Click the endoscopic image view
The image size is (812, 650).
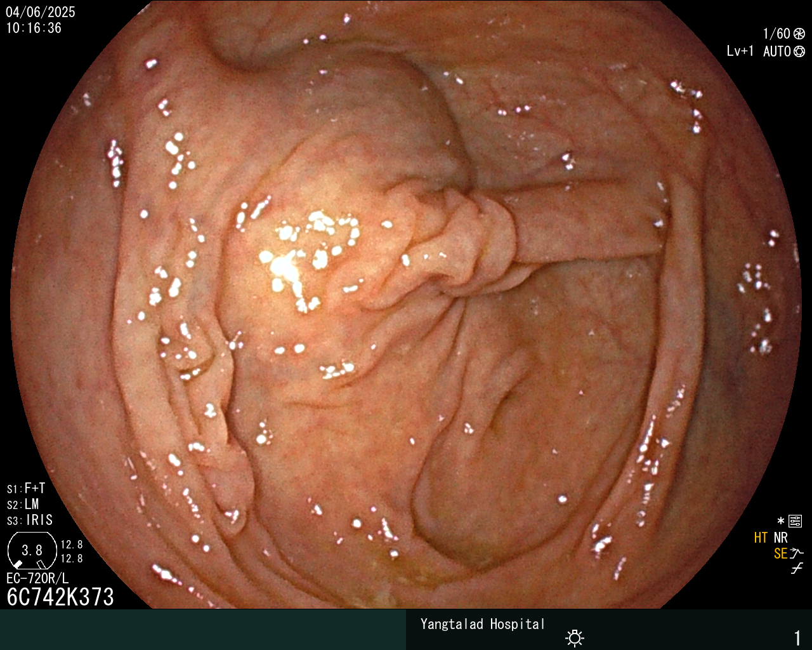click(406, 305)
